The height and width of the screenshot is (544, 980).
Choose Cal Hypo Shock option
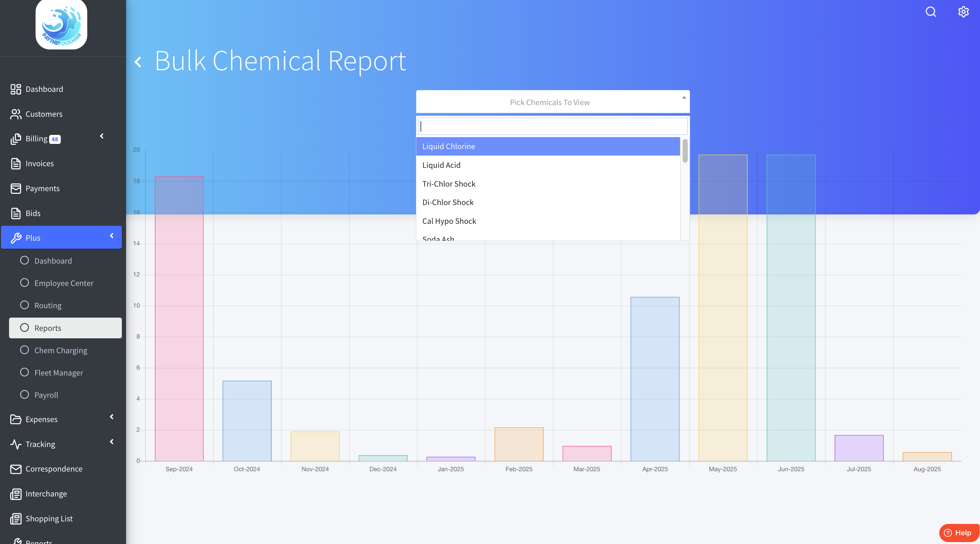[x=449, y=221]
